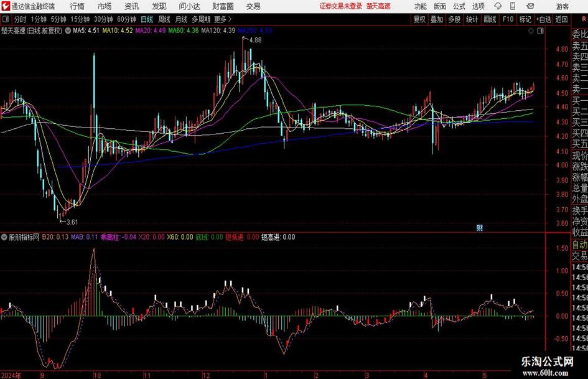This screenshot has height=379, width=588.
Task: Select the 月线 monthly chart tab
Action: click(x=182, y=19)
